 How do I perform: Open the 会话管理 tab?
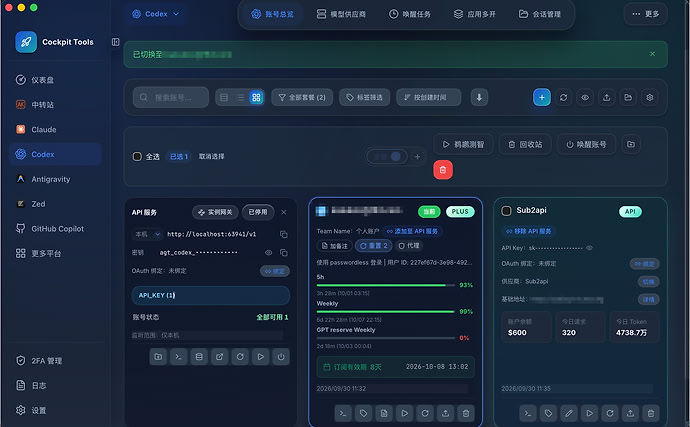click(540, 14)
